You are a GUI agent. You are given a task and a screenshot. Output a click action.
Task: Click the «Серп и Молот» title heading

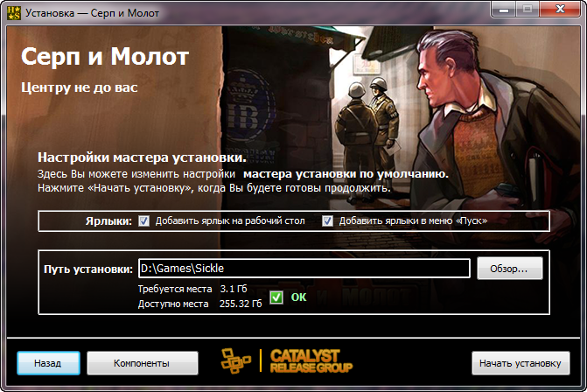coord(105,57)
